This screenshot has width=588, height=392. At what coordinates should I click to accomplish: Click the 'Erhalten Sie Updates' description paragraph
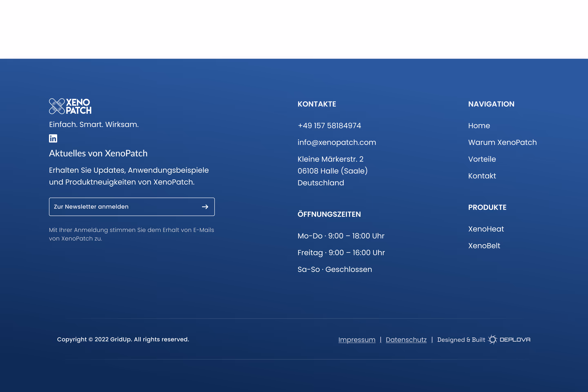129,176
